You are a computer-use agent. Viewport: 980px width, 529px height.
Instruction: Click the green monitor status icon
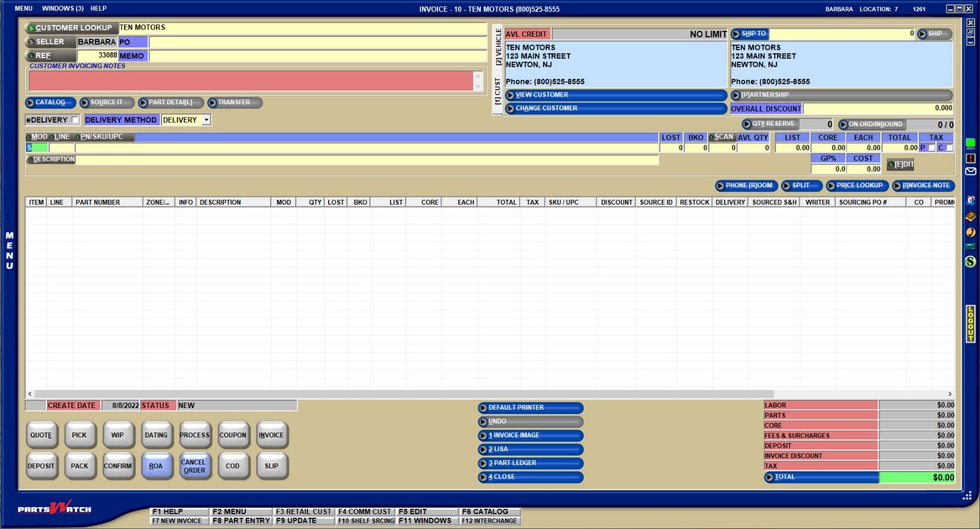pos(971,144)
